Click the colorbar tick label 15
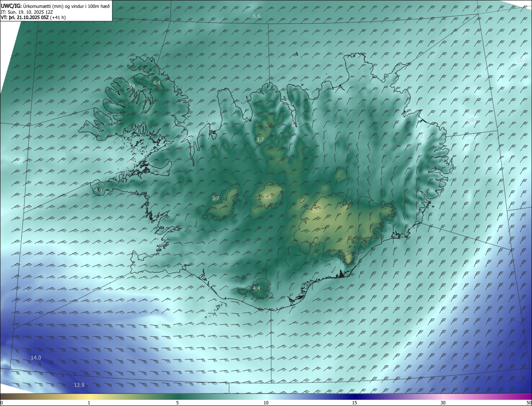Screen dimensions: 532x406 pos(355,403)
